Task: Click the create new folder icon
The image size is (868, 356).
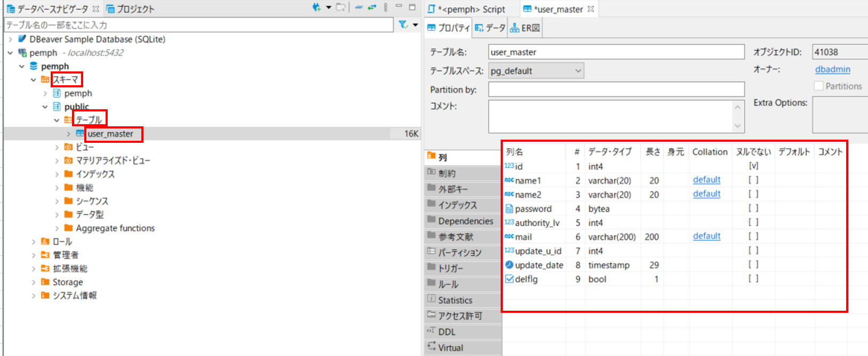Action: [x=341, y=7]
